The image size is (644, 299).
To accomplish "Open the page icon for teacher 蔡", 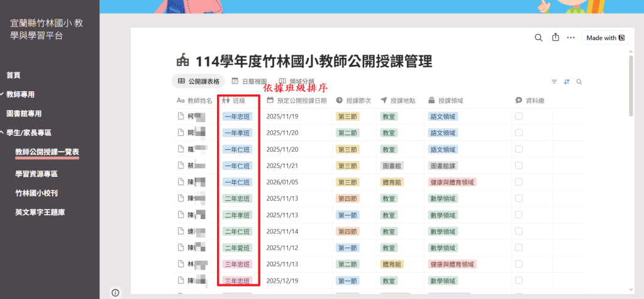I will [180, 166].
